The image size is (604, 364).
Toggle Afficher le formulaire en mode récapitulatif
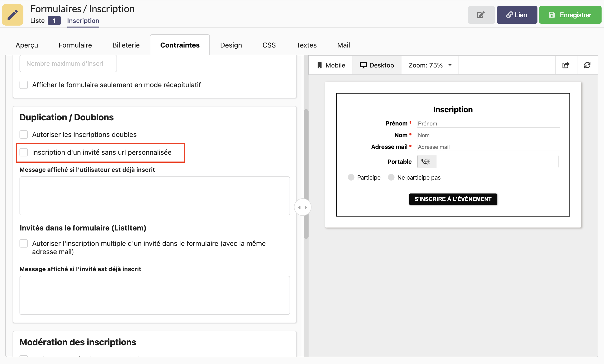24,85
